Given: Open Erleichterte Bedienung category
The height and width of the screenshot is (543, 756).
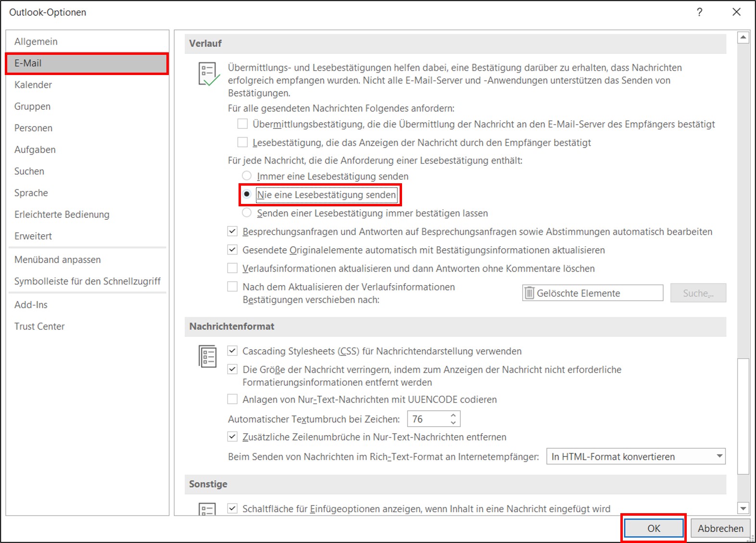Looking at the screenshot, I should point(87,215).
